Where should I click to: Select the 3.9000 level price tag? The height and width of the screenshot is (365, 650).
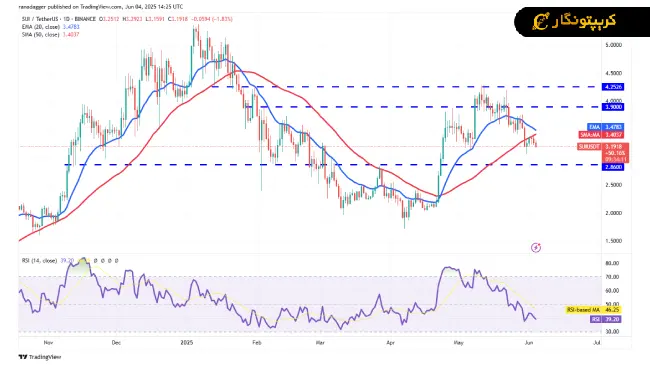tap(613, 107)
